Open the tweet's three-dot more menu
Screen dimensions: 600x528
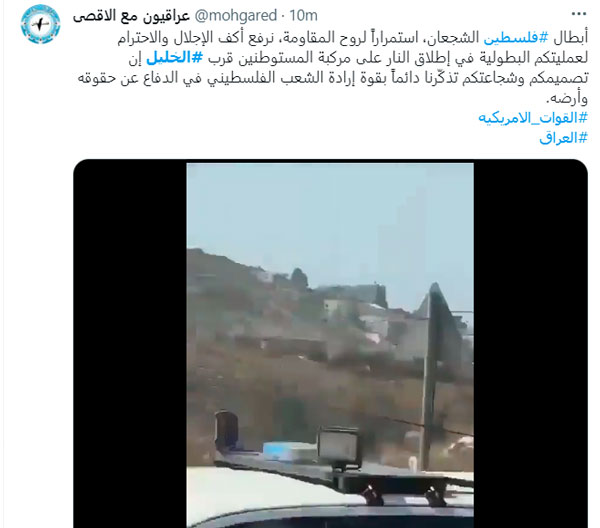pyautogui.click(x=579, y=14)
